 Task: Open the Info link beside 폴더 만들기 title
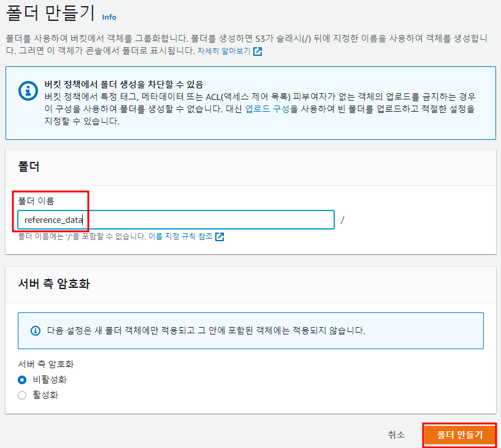[x=109, y=17]
